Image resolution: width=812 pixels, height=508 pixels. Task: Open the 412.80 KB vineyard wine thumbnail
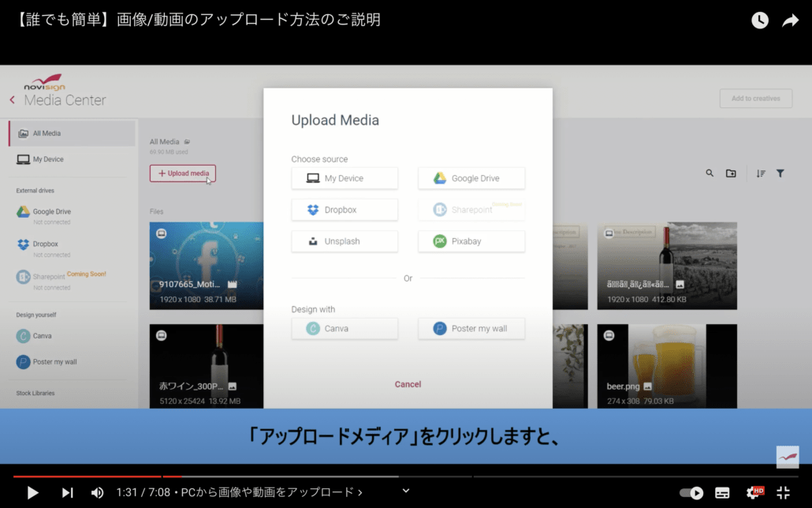coord(667,266)
